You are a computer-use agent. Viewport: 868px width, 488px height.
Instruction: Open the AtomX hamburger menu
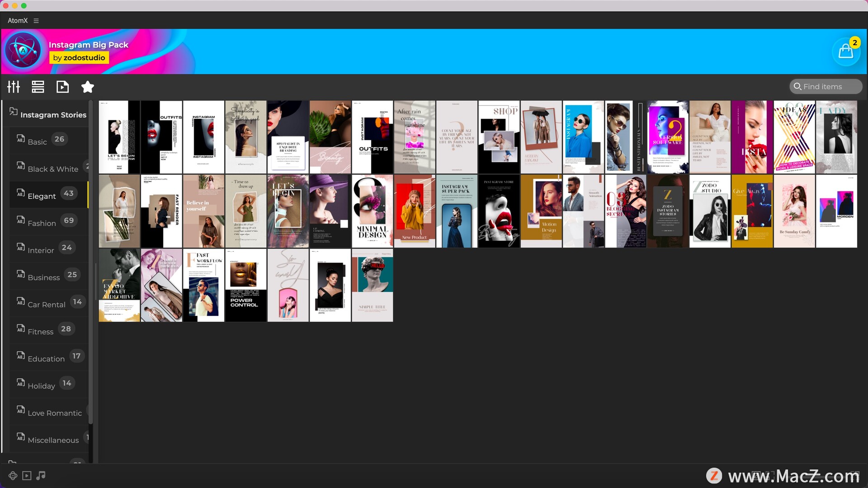(36, 21)
